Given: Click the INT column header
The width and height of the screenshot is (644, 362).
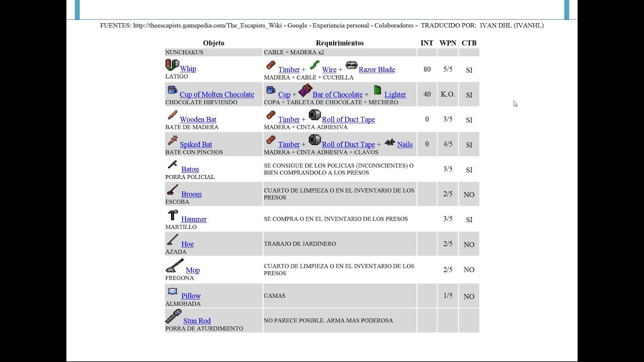Looking at the screenshot, I should tap(427, 43).
